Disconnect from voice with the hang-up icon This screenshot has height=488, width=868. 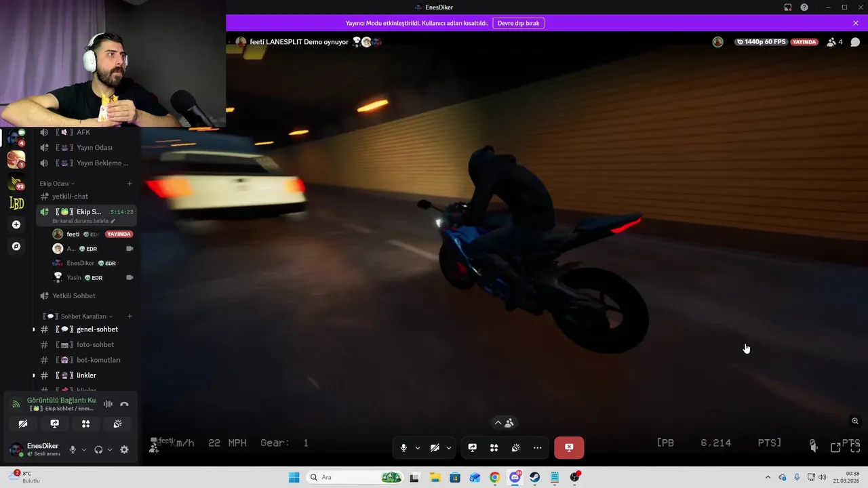point(124,404)
